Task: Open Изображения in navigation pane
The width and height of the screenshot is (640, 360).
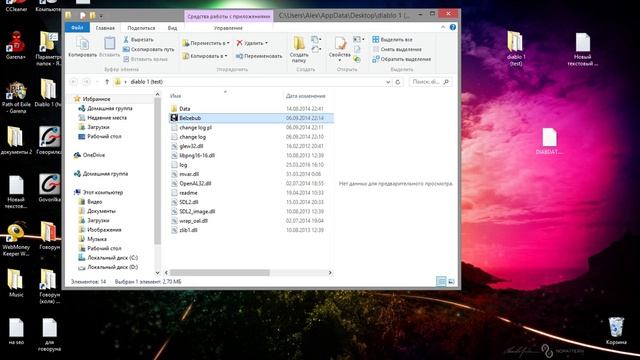Action: point(100,229)
